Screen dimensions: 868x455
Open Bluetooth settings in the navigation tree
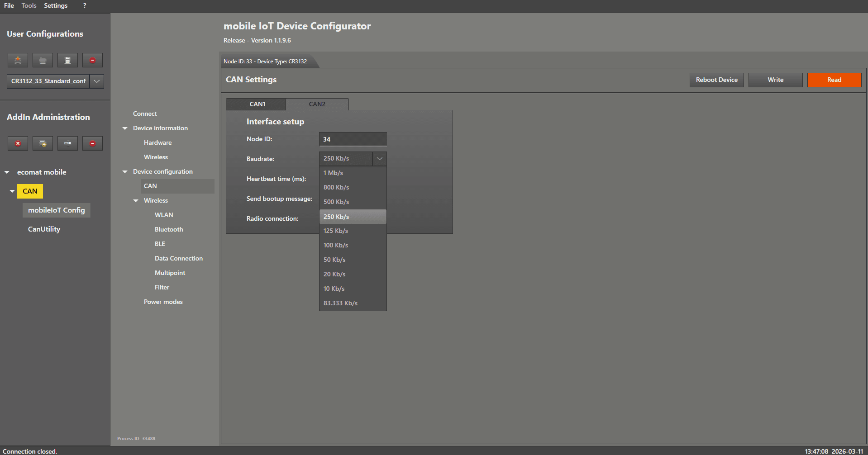169,229
